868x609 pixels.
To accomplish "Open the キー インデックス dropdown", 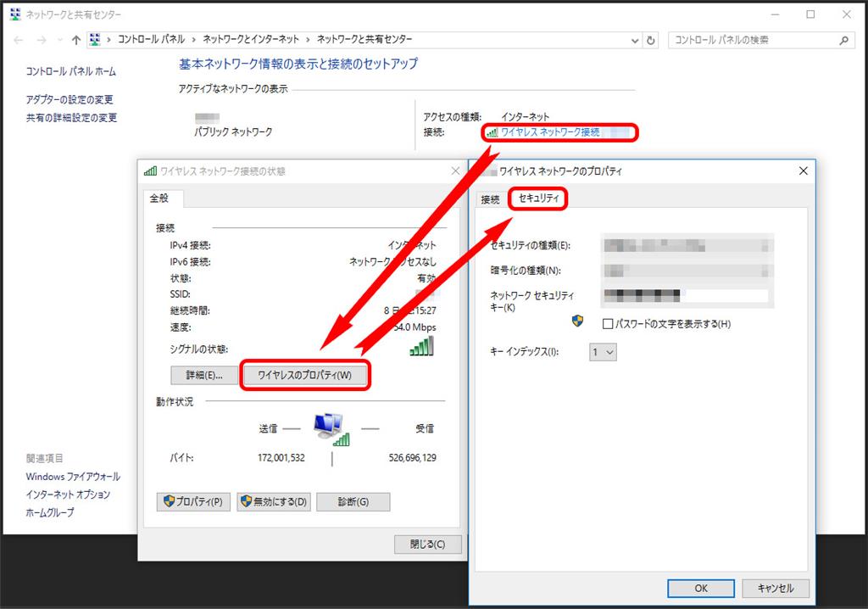I will (x=603, y=352).
